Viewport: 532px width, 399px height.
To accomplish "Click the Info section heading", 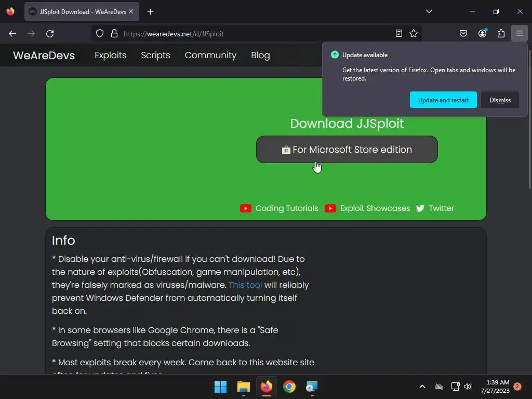I will [x=63, y=241].
